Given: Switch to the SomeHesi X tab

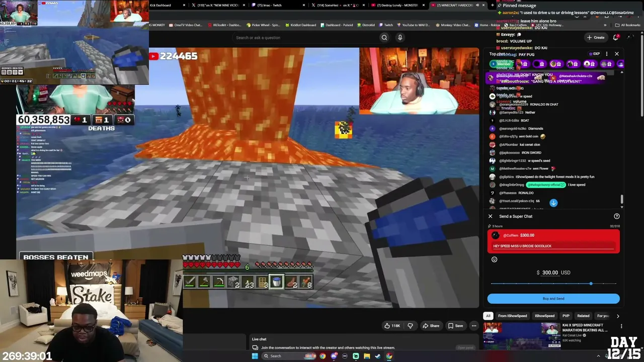Looking at the screenshot, I should coord(340,5).
